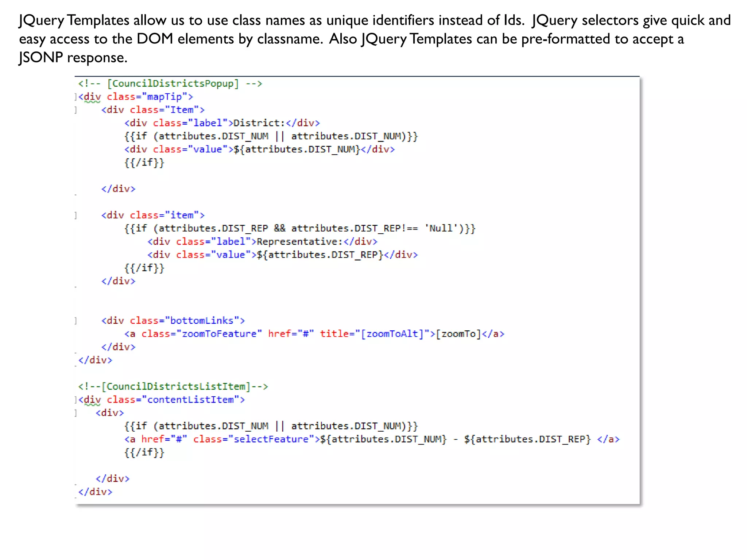Screen dimensions: 747x560
Task: Click the words "unique identifiers" in paragraph
Action: pos(380,20)
